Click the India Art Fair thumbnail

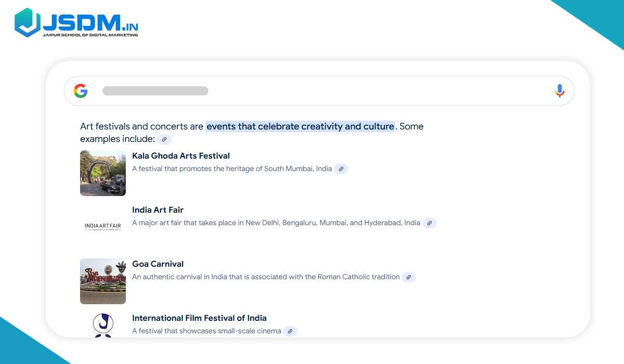[103, 227]
